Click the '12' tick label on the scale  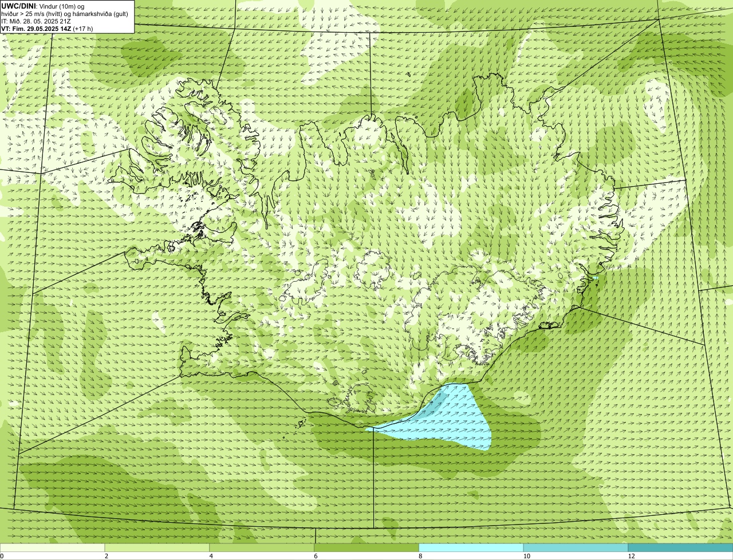tap(630, 556)
